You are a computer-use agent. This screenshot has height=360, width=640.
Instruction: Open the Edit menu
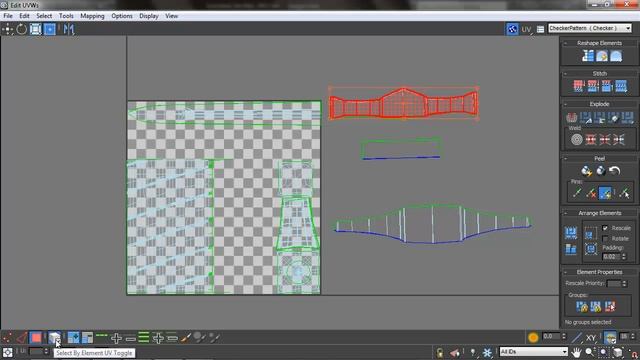(24, 16)
